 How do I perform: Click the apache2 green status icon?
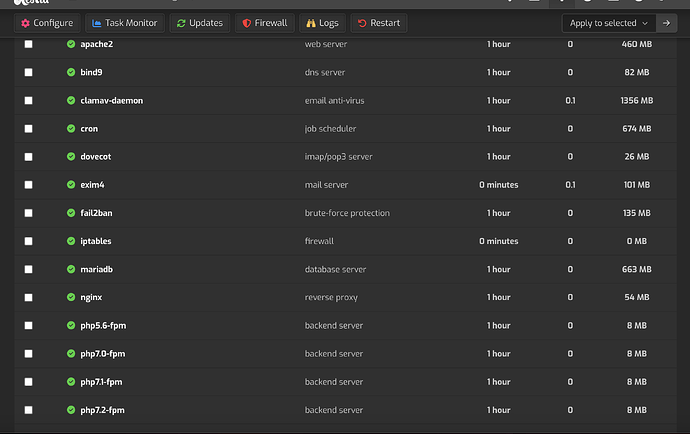coord(71,44)
